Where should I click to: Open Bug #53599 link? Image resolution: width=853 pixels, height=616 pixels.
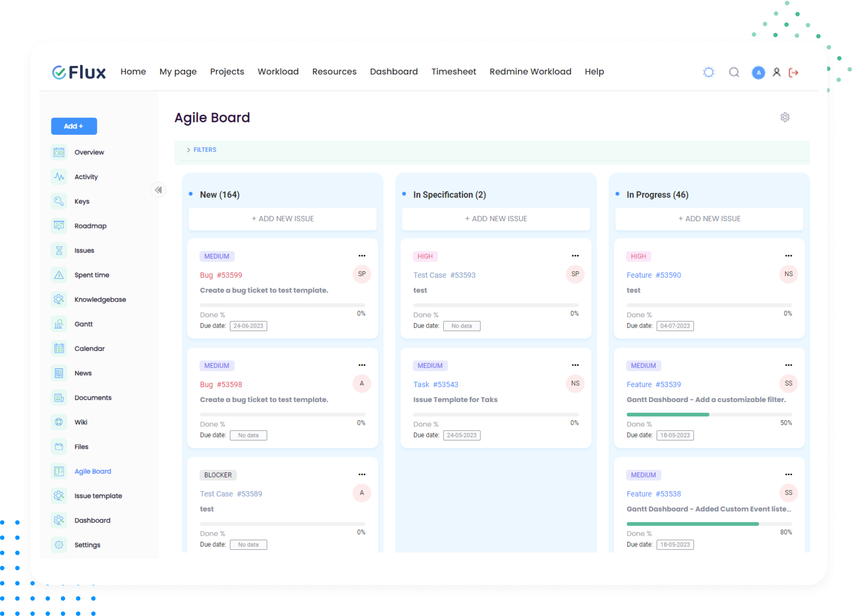pyautogui.click(x=221, y=275)
